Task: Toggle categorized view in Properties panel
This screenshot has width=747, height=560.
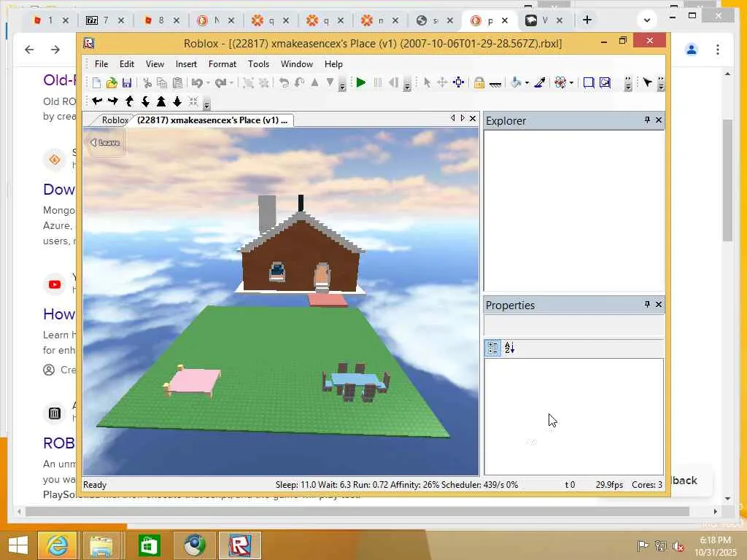Action: point(492,348)
